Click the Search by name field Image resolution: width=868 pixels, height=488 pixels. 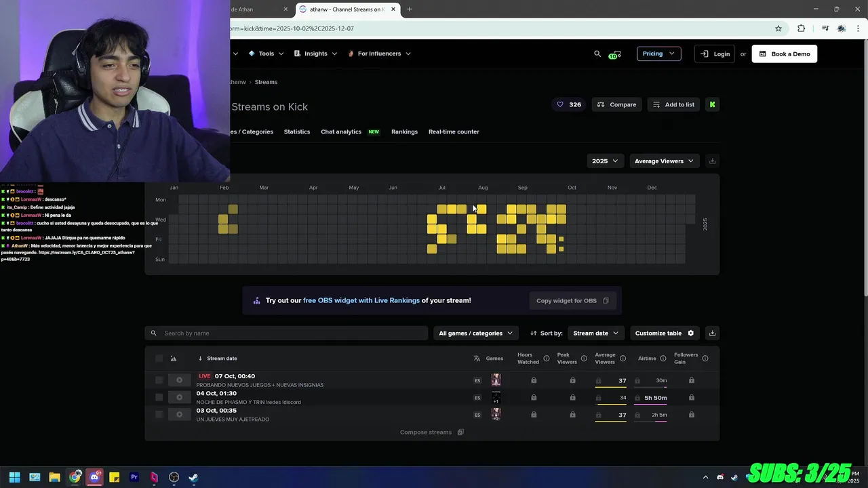click(286, 333)
